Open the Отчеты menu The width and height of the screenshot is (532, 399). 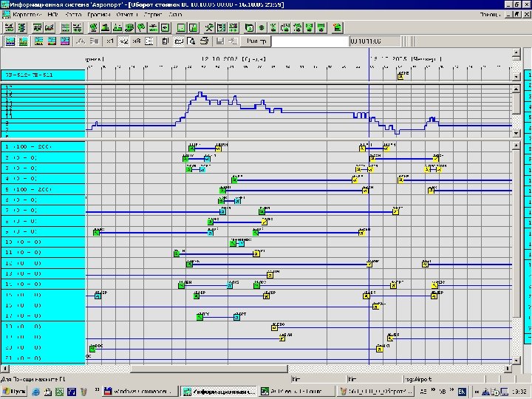click(127, 15)
